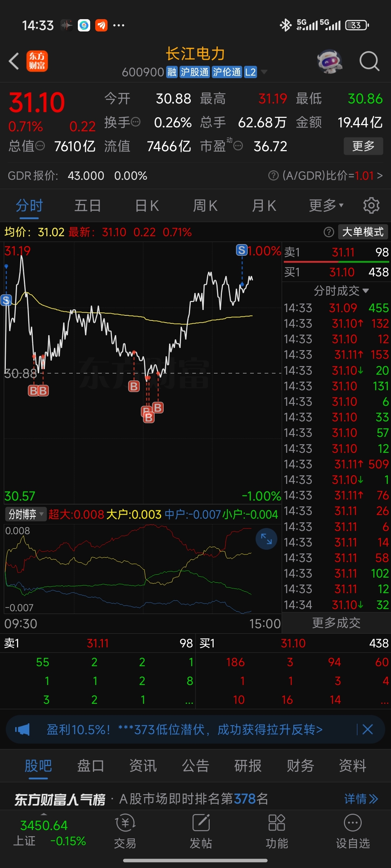Tap help icon before (A/GDR)比价

(x=273, y=175)
